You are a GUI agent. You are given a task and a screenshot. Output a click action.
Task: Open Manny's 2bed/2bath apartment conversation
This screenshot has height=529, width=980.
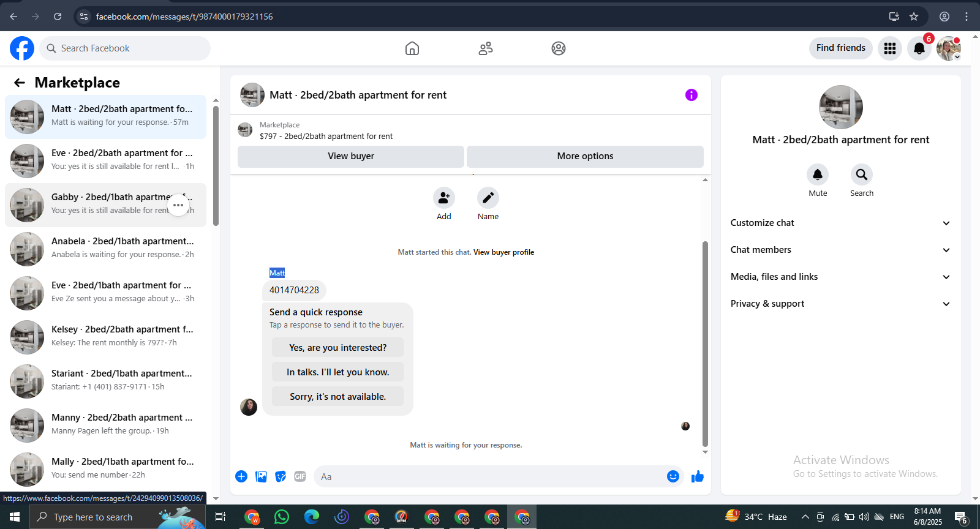click(x=105, y=426)
